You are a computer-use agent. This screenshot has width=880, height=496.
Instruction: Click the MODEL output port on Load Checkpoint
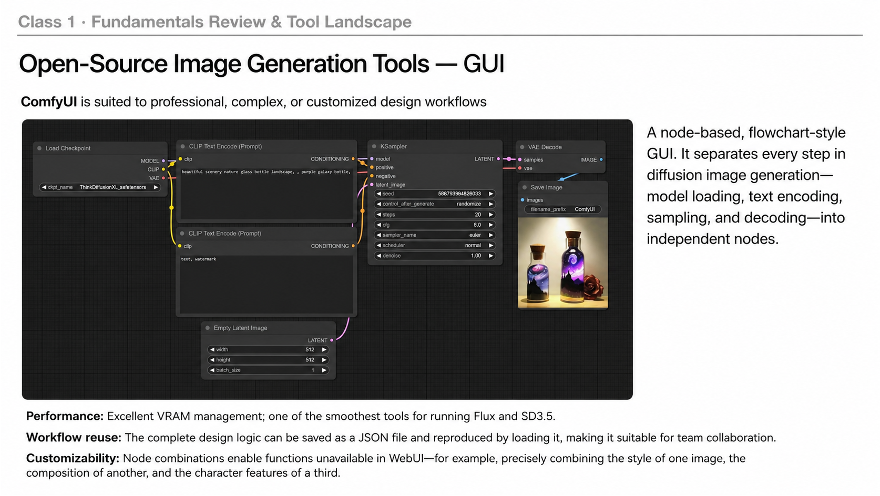163,161
